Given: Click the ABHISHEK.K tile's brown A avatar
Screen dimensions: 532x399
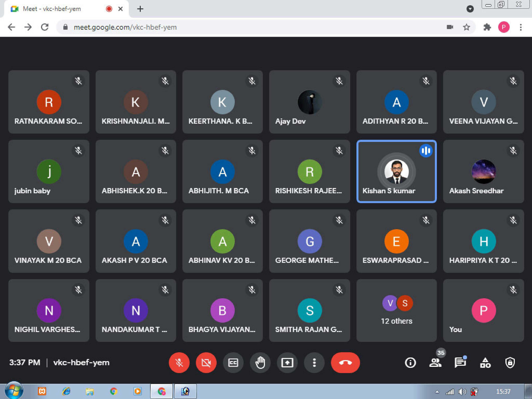Looking at the screenshot, I should 136,172.
